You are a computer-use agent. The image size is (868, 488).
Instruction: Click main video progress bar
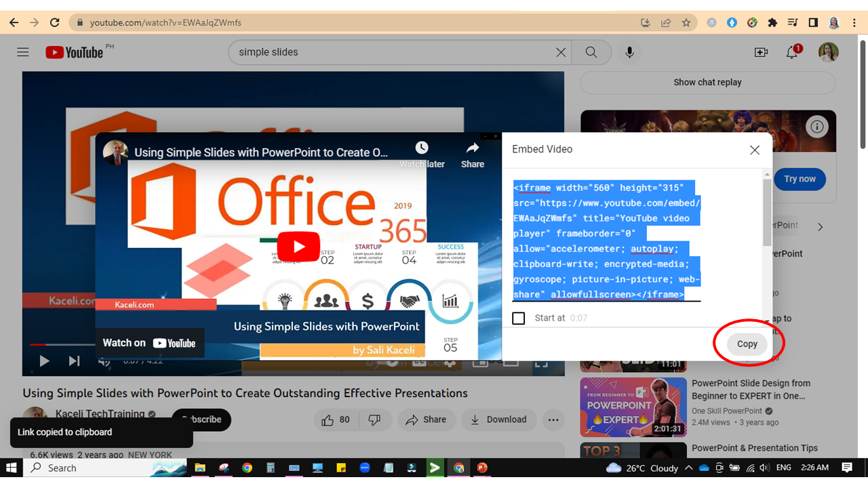[x=293, y=344]
